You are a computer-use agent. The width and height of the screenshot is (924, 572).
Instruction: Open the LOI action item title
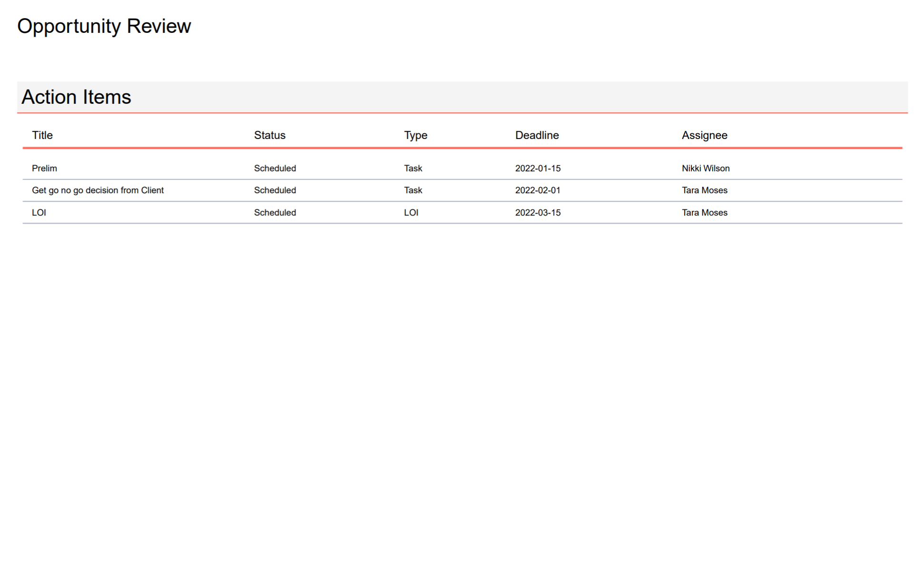(x=39, y=213)
